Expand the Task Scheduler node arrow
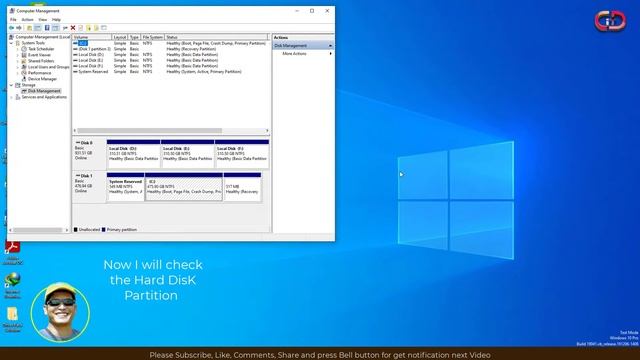This screenshot has height=360, width=640. point(18,49)
